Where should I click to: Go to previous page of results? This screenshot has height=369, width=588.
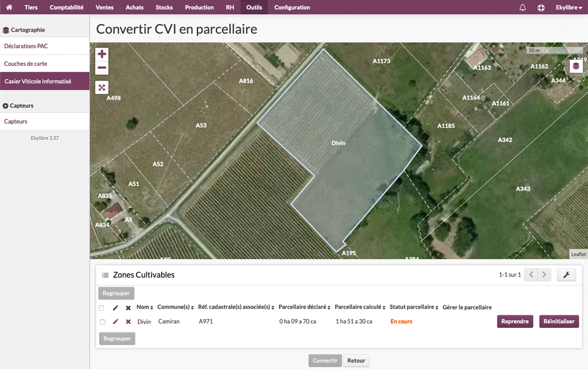[531, 275]
